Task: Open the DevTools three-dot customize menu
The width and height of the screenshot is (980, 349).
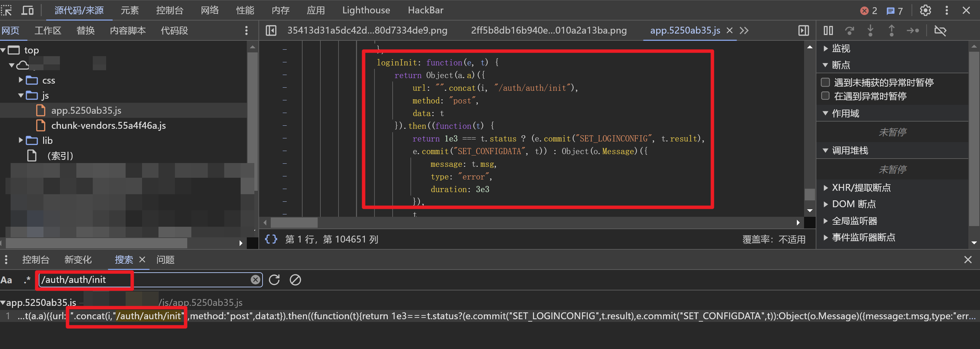Action: coord(946,10)
